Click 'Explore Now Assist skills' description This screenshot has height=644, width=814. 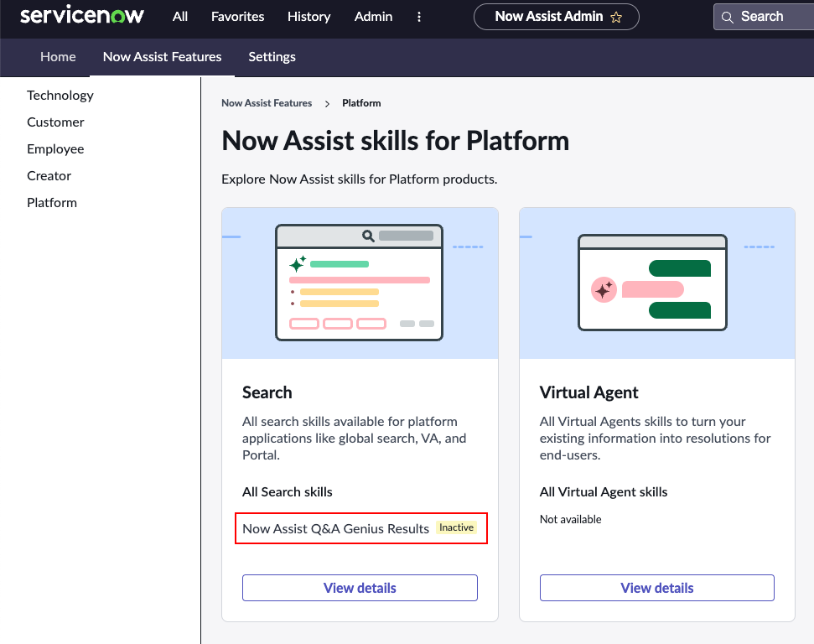(x=360, y=179)
